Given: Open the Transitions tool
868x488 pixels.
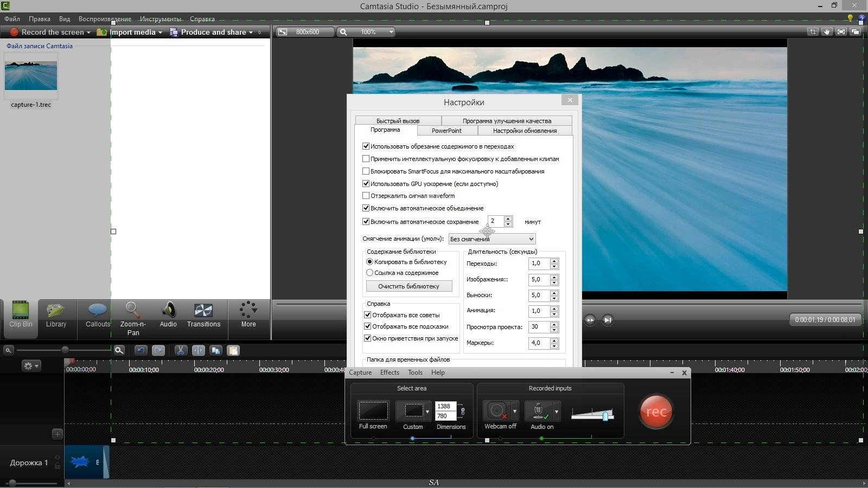Looking at the screenshot, I should [203, 314].
